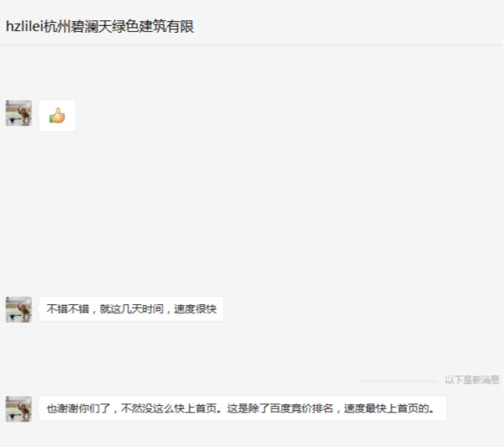Open sender avatar next to 也谢谢你们了 message
The width and height of the screenshot is (504, 447).
[x=18, y=408]
